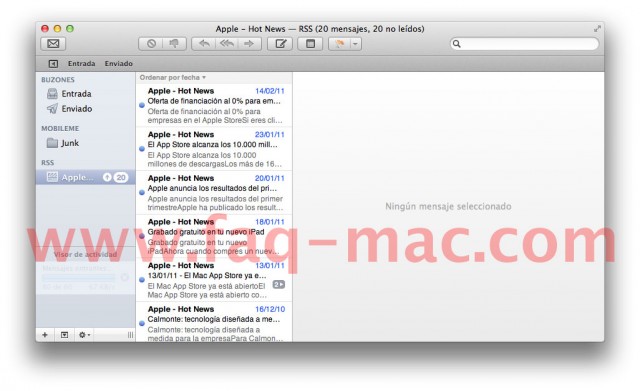The width and height of the screenshot is (640, 391).
Task: Click the Forward arrow icon
Action: point(249,44)
